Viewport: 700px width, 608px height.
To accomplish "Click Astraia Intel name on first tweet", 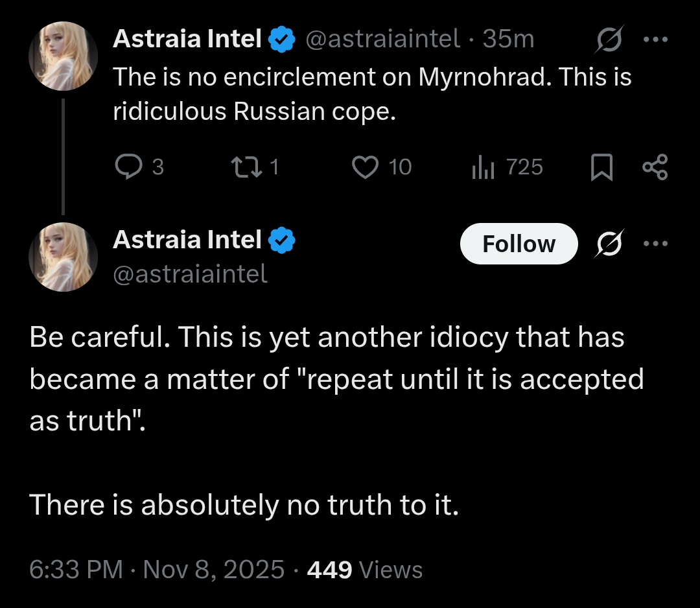I will coord(187,39).
